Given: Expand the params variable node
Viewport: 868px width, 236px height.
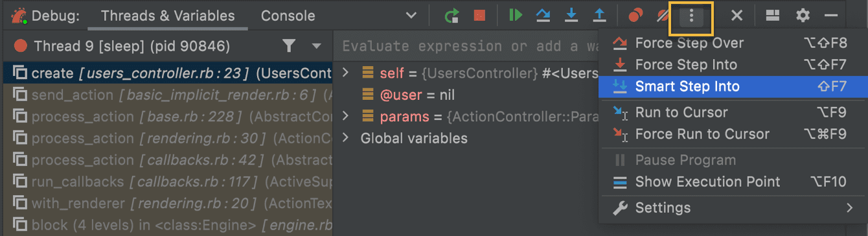Looking at the screenshot, I should click(x=345, y=116).
